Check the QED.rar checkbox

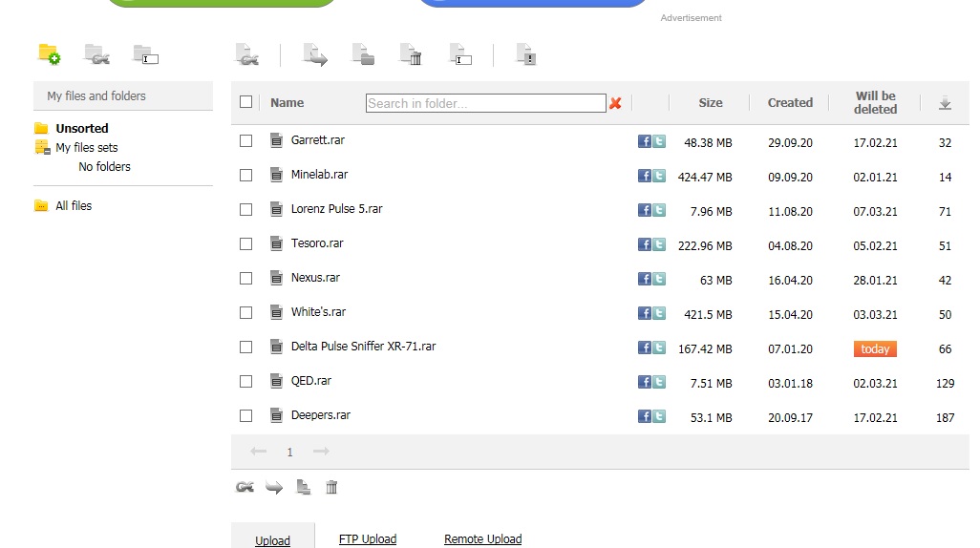point(245,382)
